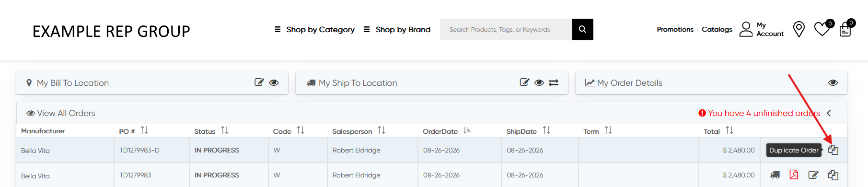Duplicate order TD1279983-D

pos(833,150)
